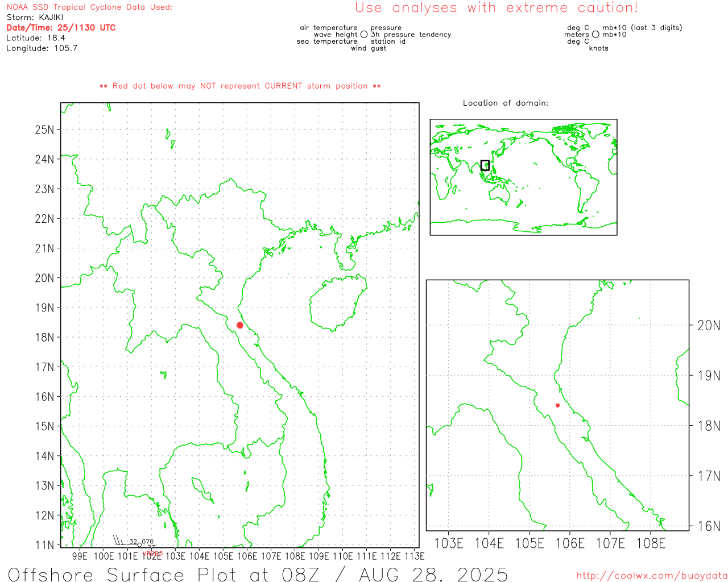Click the 18N label on zoomed map

[x=709, y=426]
